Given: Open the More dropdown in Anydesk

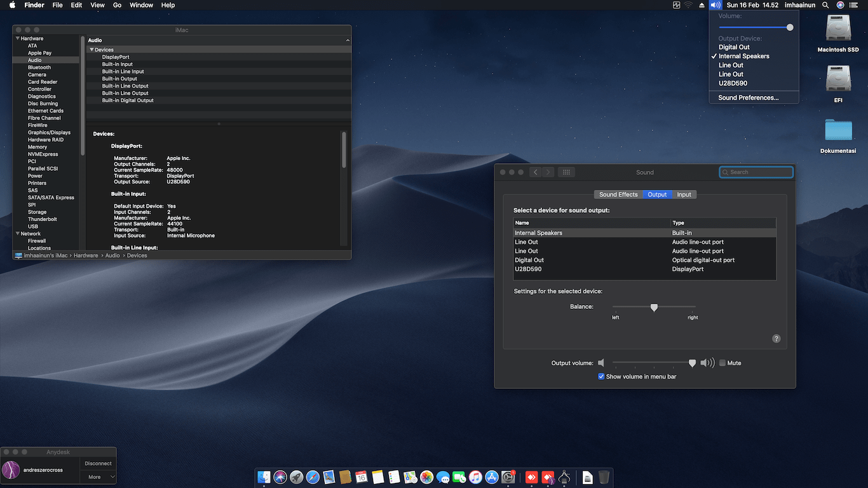Looking at the screenshot, I should pos(98,477).
